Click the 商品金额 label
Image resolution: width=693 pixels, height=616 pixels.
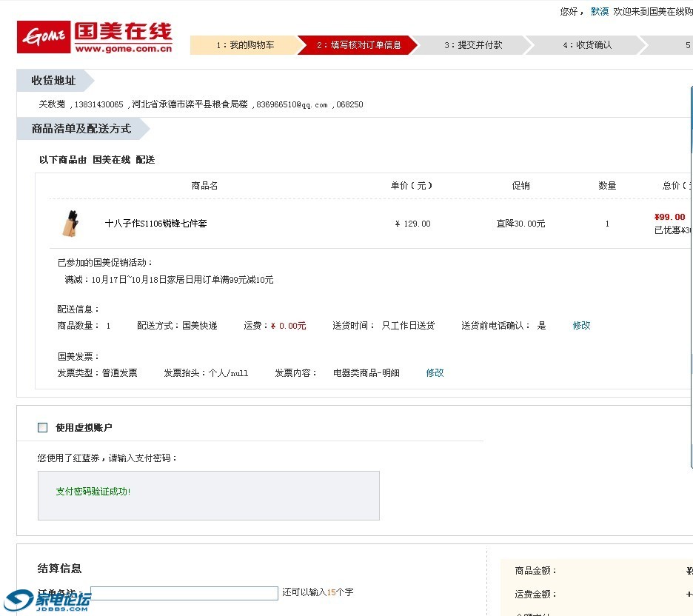(535, 571)
